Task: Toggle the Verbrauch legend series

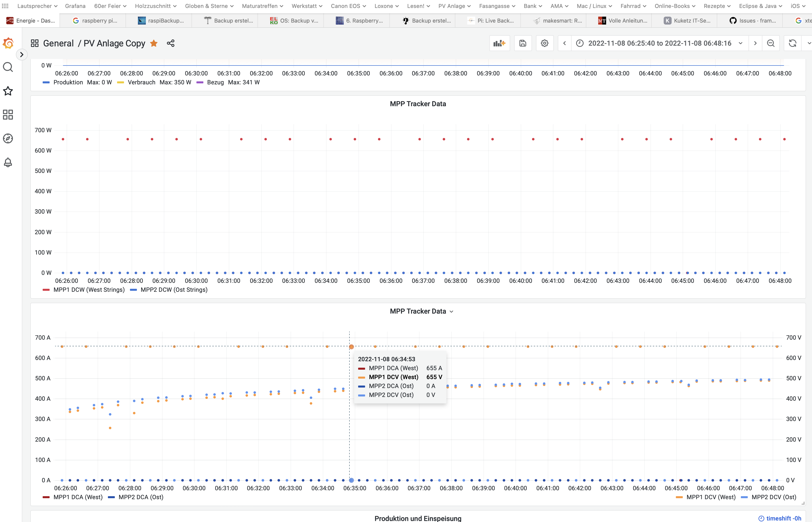Action: point(141,82)
